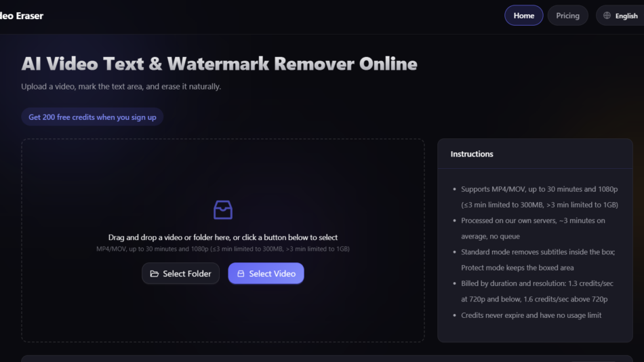Click the Video Eraser logo text
Screen dimensions: 644x362
click(x=22, y=16)
